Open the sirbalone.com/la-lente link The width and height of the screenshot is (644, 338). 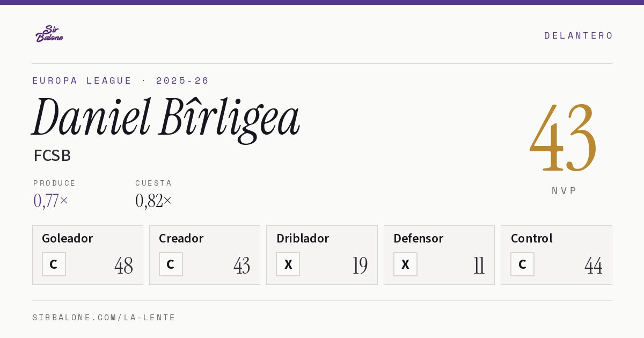coord(104,318)
